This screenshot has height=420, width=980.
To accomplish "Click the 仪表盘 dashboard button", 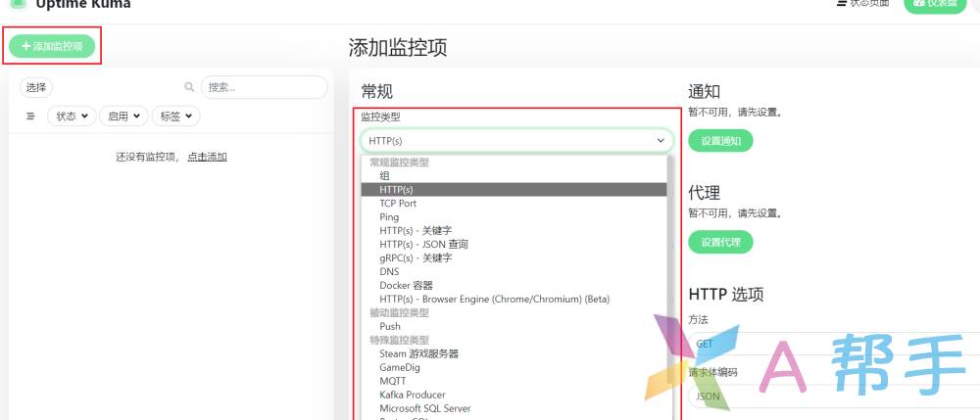I will (x=935, y=4).
